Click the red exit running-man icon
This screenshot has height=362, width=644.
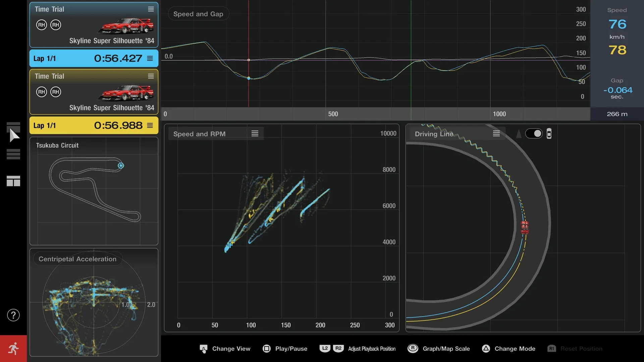tap(13, 348)
